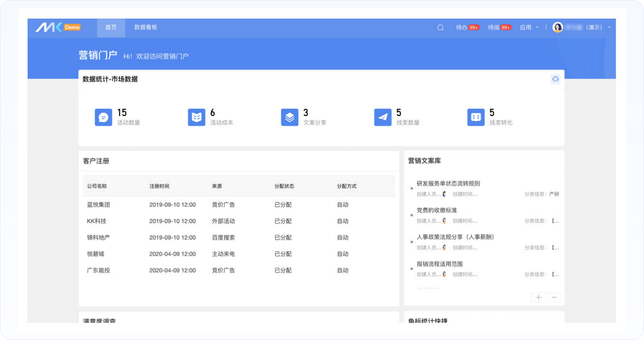
Task: Click the plus button in 营销文案库
Action: (x=538, y=298)
